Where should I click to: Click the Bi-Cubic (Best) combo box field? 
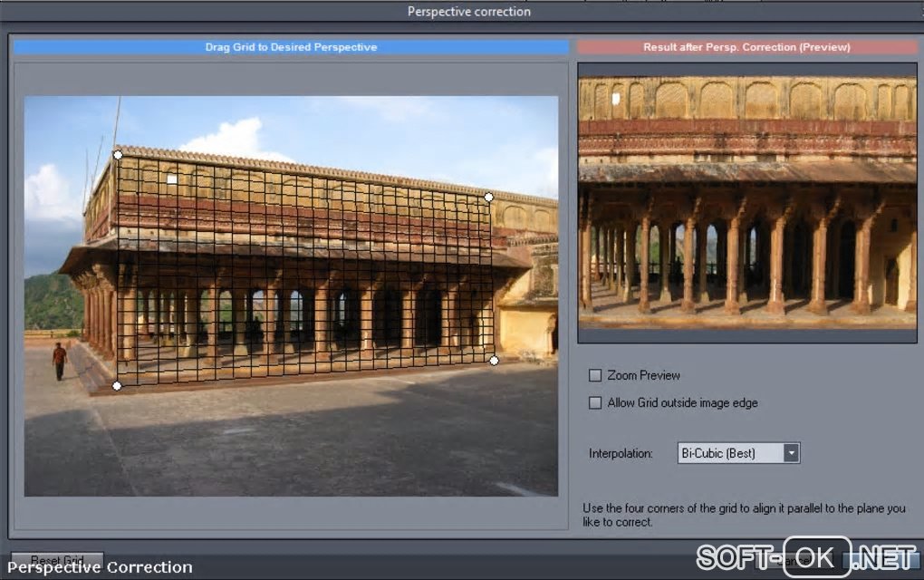(738, 453)
